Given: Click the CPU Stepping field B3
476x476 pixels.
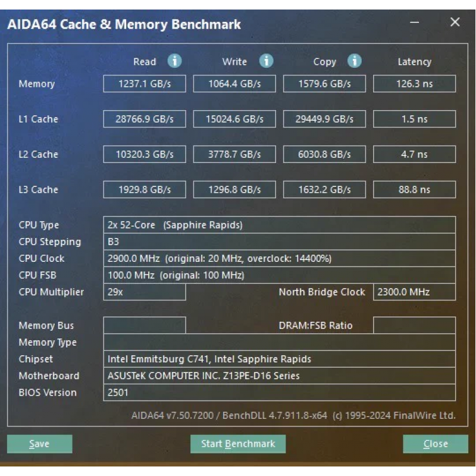Looking at the screenshot, I should click(279, 242).
